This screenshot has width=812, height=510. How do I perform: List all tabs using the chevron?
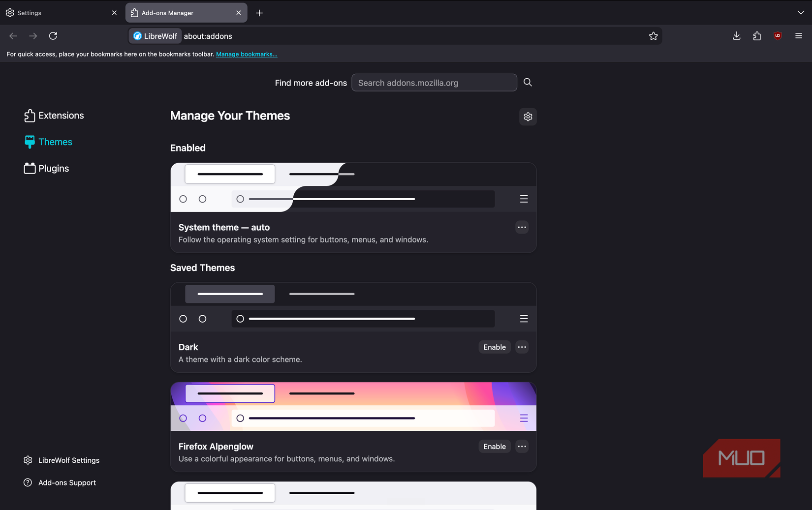coord(801,13)
